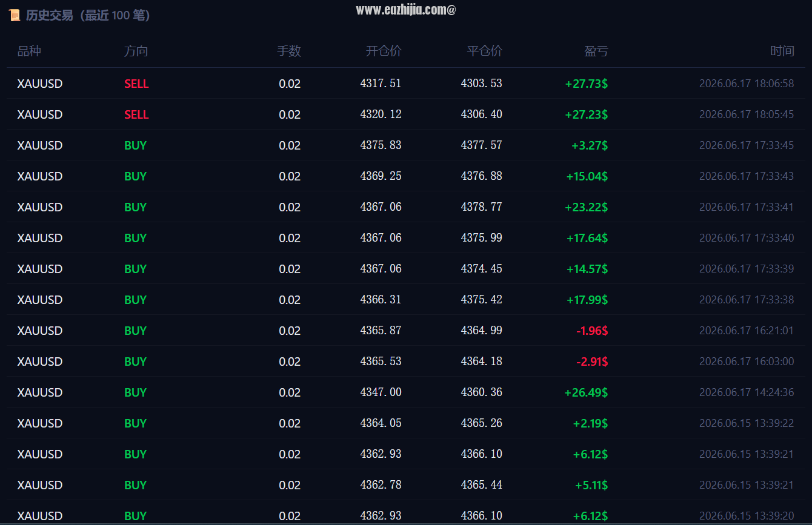Click close price 4375.42
Screen dimensions: 812x525
coord(482,300)
